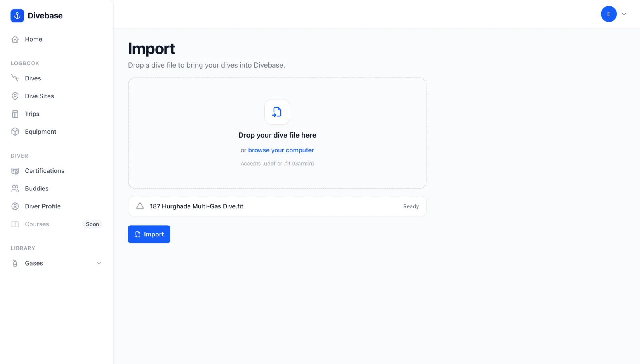The width and height of the screenshot is (640, 364).
Task: Click the Drop a dive file subtitle
Action: coord(206,65)
